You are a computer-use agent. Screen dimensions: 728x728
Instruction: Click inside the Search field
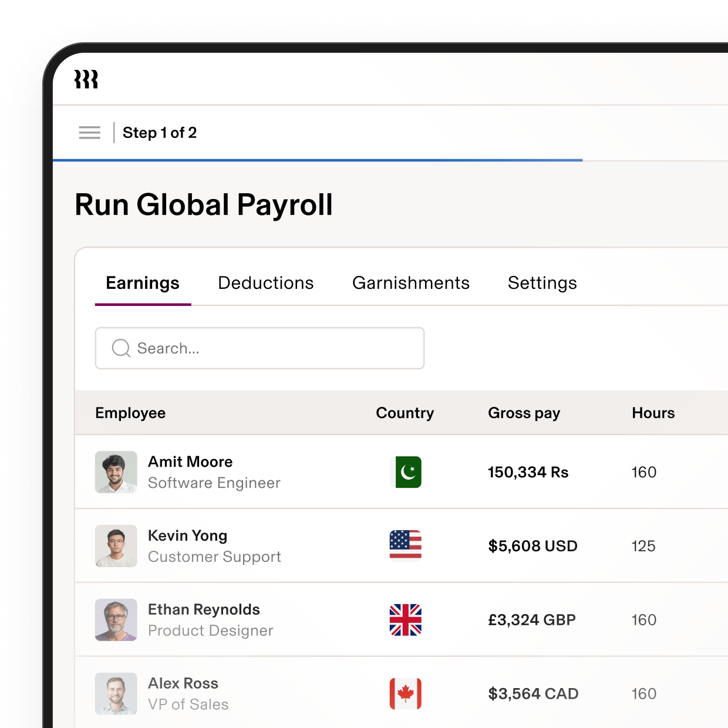pos(259,348)
